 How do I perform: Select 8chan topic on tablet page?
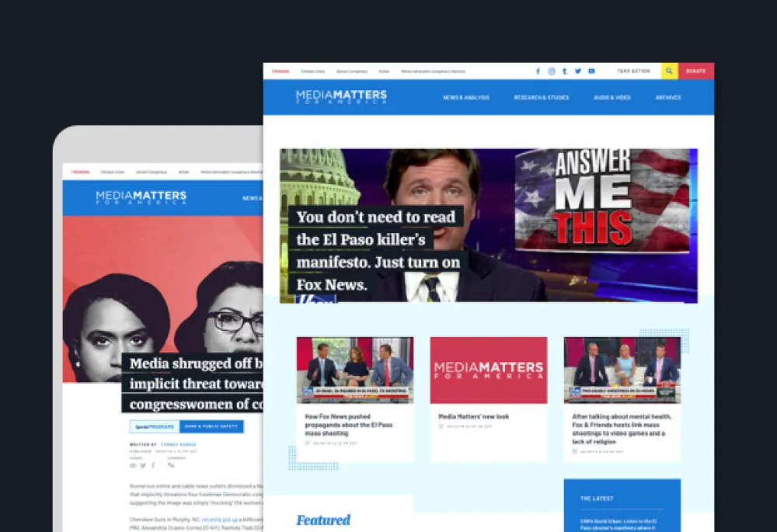tap(184, 172)
